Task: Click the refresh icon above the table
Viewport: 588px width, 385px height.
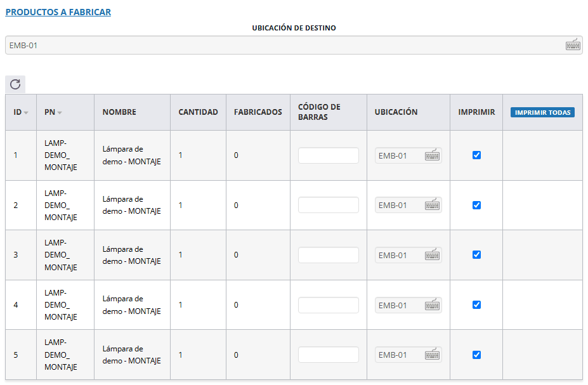Action: (15, 84)
